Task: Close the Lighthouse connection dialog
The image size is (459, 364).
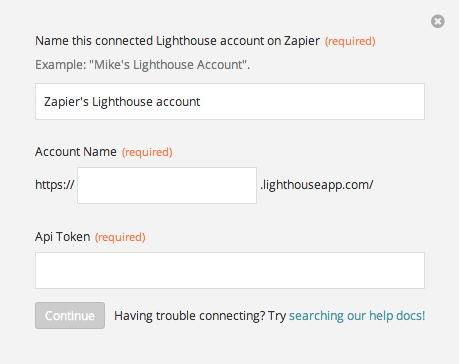Action: click(438, 21)
